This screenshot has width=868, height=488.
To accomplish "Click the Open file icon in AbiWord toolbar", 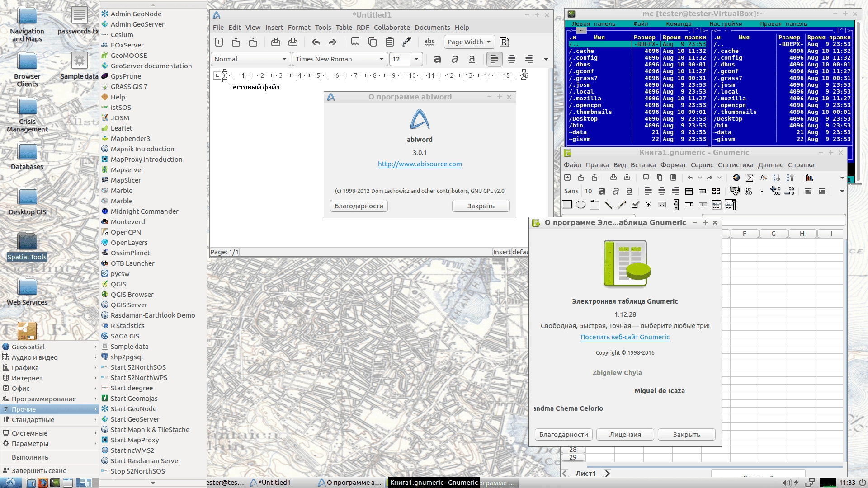I will [236, 42].
